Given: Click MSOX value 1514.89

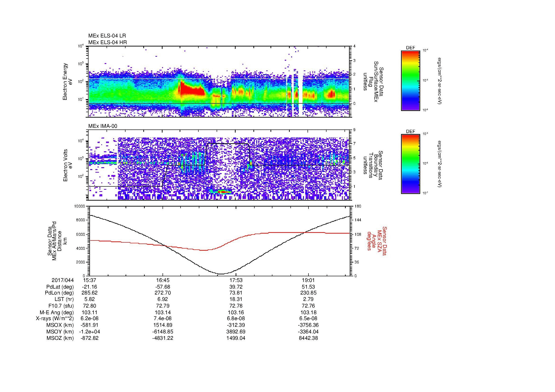Looking at the screenshot, I should pos(163,325).
